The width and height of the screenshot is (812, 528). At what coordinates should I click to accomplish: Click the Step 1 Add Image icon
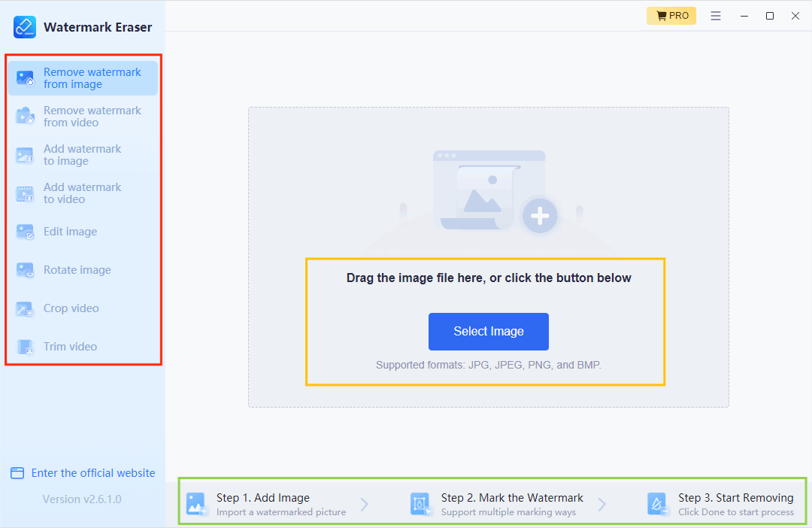(197, 504)
